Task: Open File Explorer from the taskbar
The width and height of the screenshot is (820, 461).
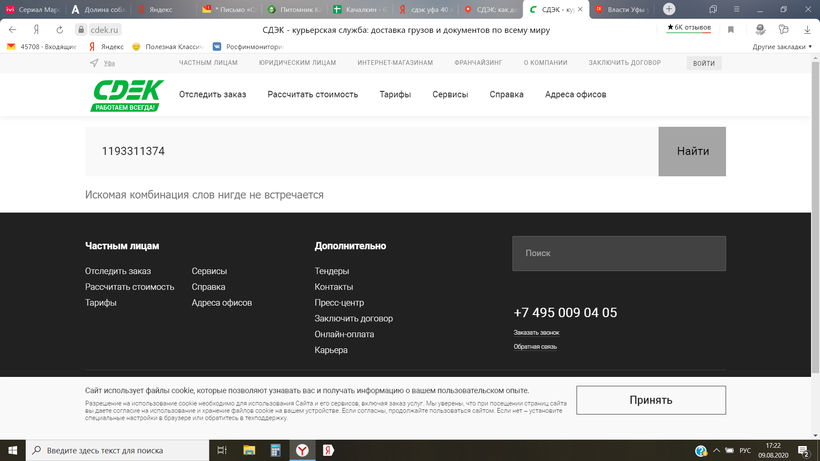Action: click(x=249, y=450)
